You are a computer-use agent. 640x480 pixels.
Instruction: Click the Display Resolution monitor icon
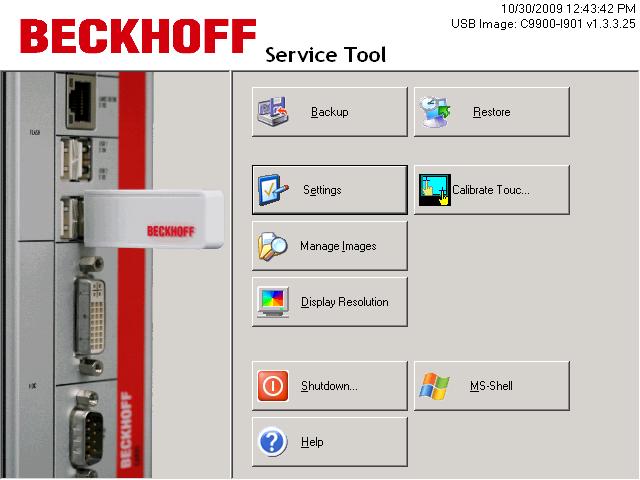(x=273, y=302)
